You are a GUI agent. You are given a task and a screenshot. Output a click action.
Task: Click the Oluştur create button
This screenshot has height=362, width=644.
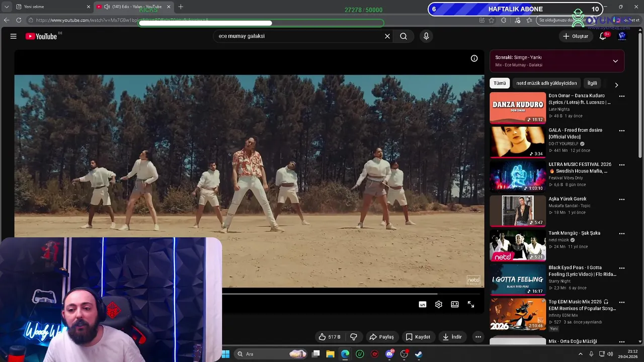tap(575, 36)
